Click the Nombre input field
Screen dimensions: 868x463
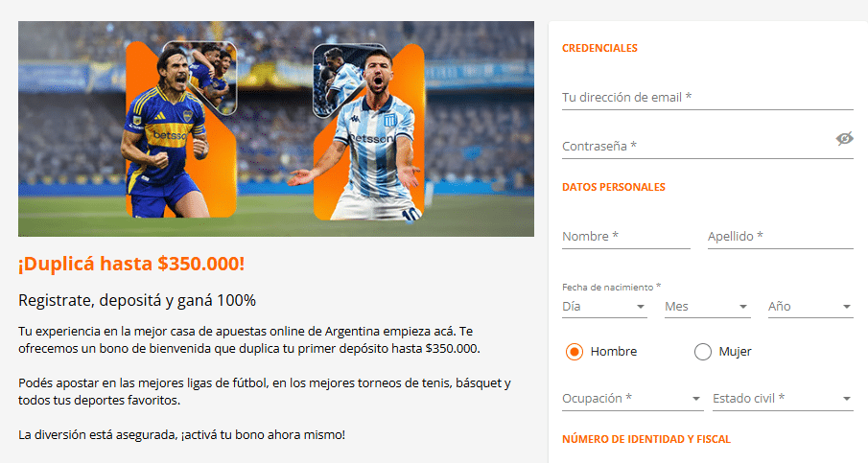(626, 237)
